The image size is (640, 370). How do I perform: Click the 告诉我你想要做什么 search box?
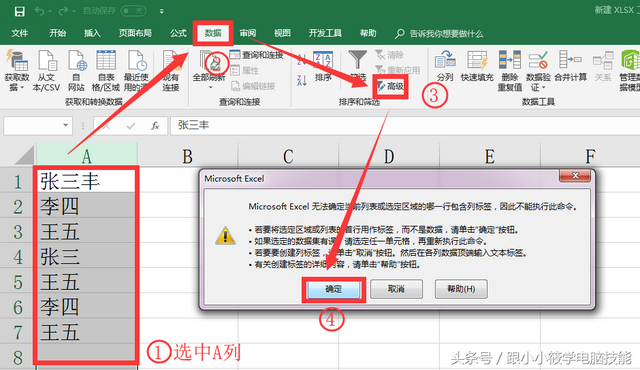coord(440,33)
